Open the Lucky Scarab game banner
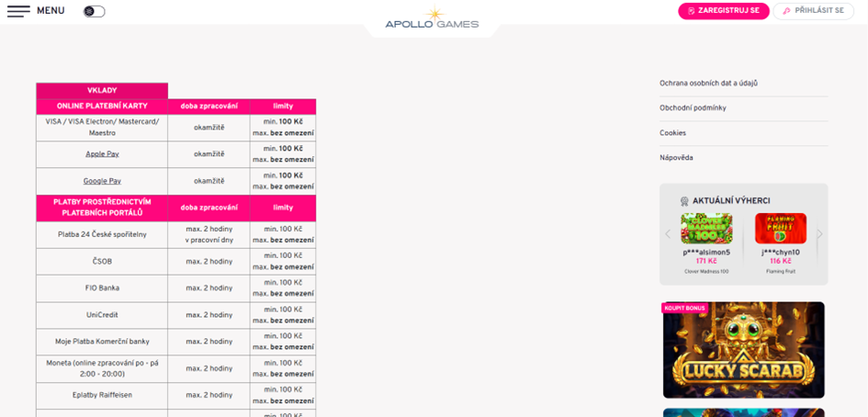Screen dimensions: 868x417 pos(743,350)
